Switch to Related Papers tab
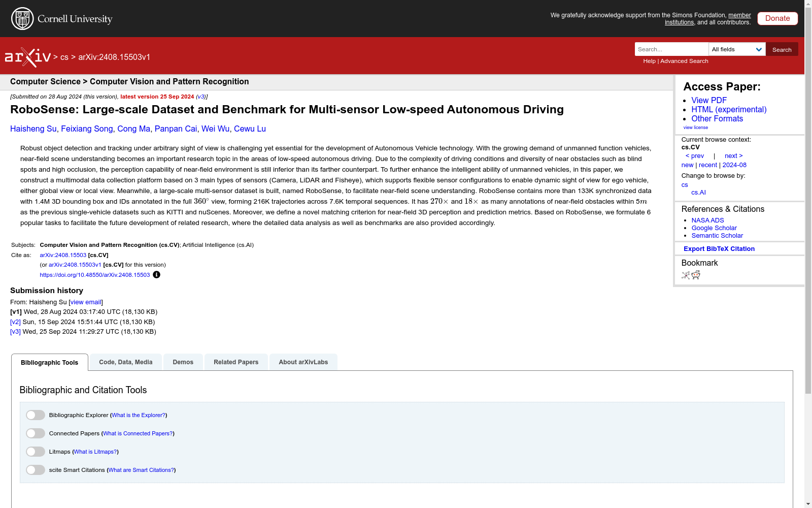Screen dimensions: 812x508 click(x=236, y=362)
